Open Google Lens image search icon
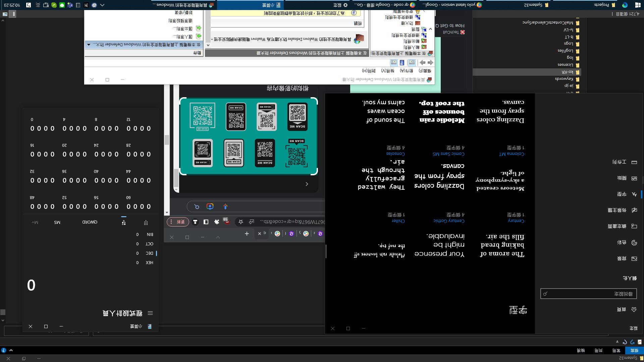644x362 pixels. click(x=210, y=206)
